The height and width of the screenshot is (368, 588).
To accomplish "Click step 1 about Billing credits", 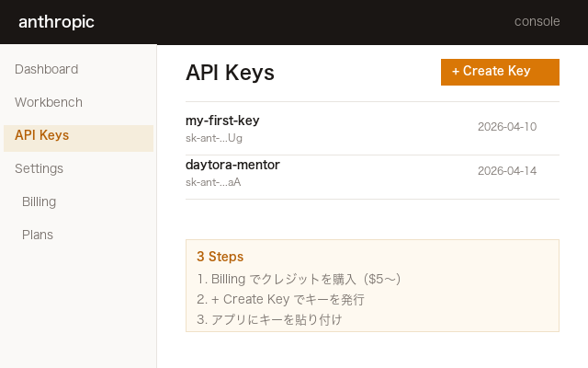I will [299, 279].
